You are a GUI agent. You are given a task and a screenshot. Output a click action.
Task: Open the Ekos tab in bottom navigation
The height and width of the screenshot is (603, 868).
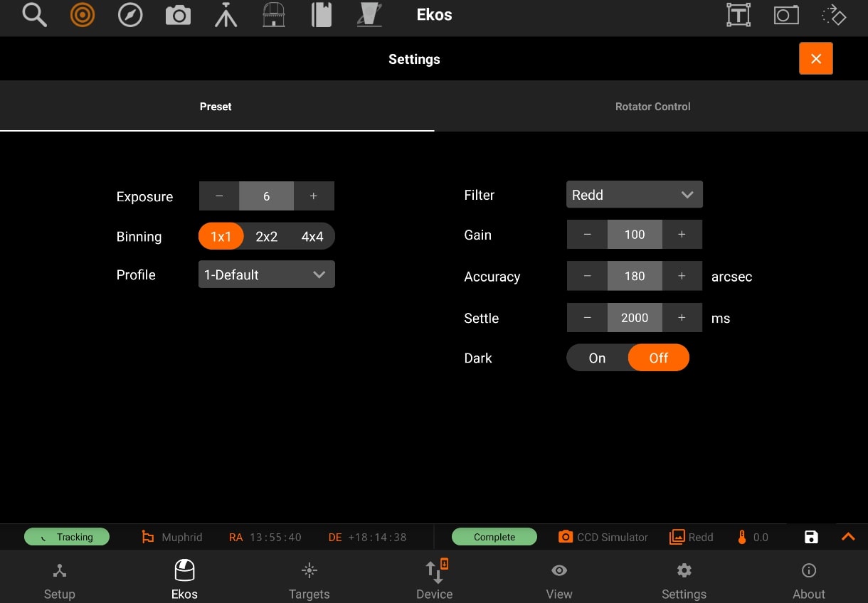click(x=184, y=581)
